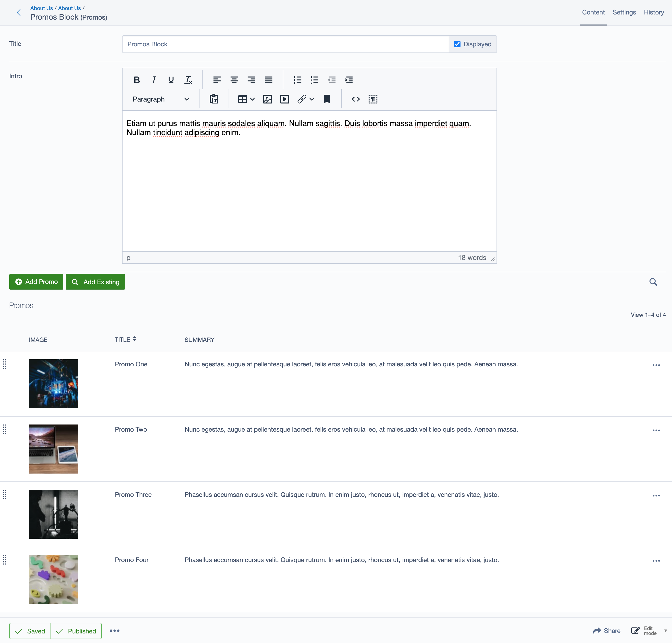
Task: Click the Add Promo button
Action: [36, 282]
